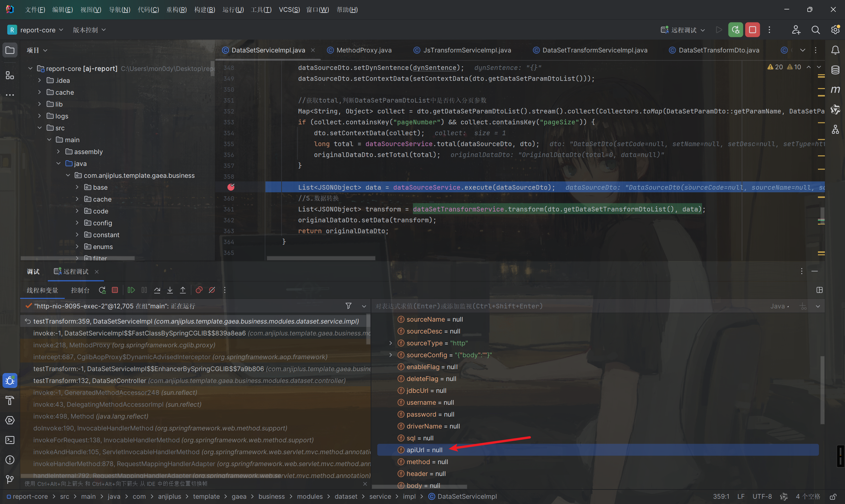Click Step Out in debugger toolbar
This screenshot has width=845, height=504.
click(x=183, y=290)
